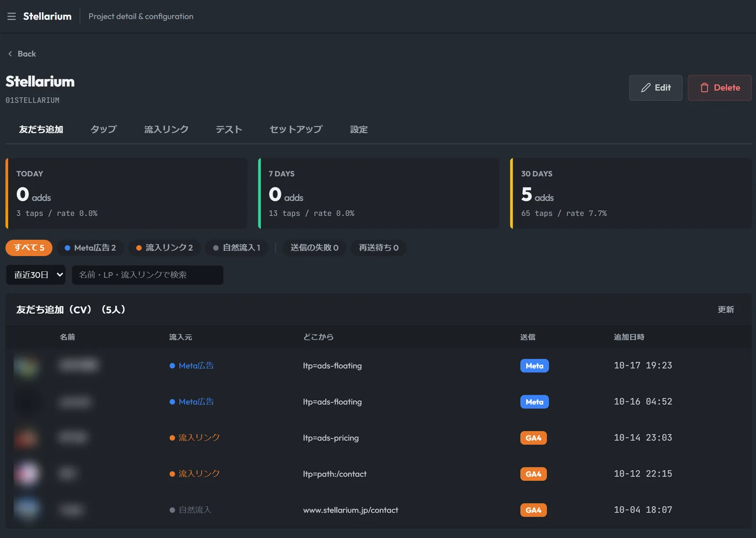Select the 30 DAYS stats card

(631, 194)
